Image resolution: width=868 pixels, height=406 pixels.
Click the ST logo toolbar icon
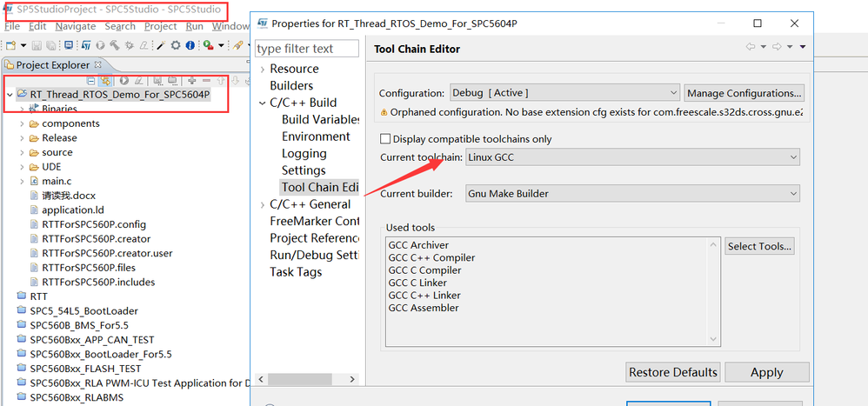tap(86, 45)
